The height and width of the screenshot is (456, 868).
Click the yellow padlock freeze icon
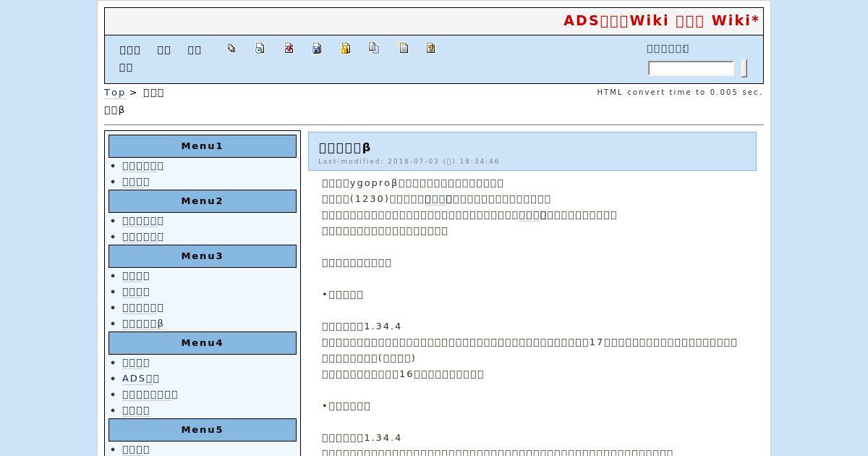[x=346, y=48]
